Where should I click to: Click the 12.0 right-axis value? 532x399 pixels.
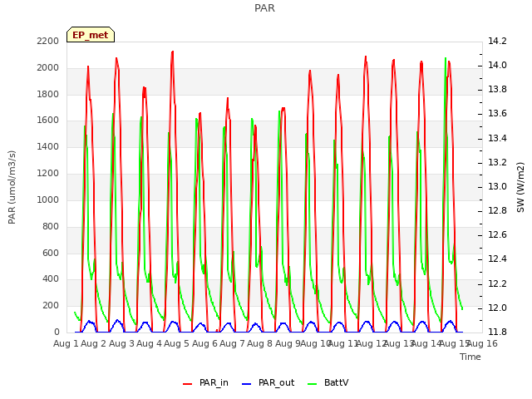497,308
